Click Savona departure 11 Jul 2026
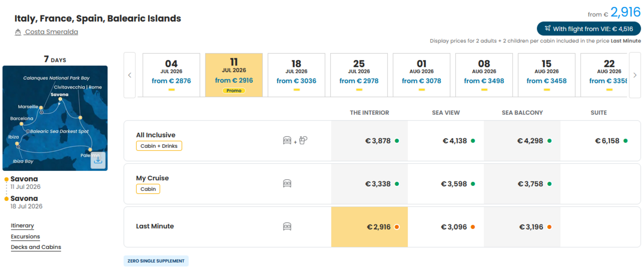The height and width of the screenshot is (271, 644). 25,182
